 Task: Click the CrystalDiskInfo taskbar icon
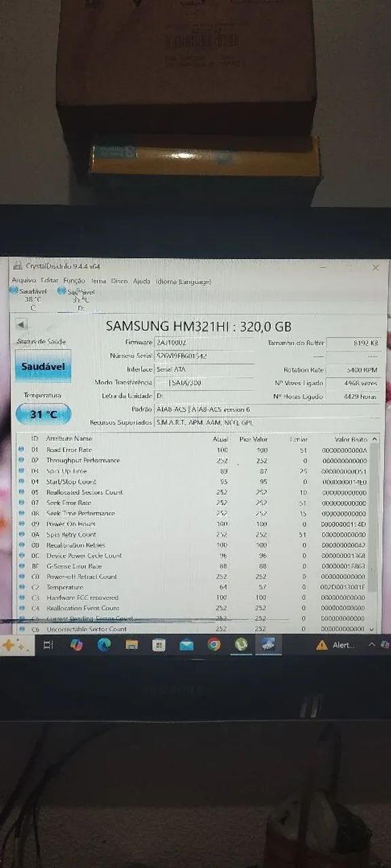tap(268, 645)
